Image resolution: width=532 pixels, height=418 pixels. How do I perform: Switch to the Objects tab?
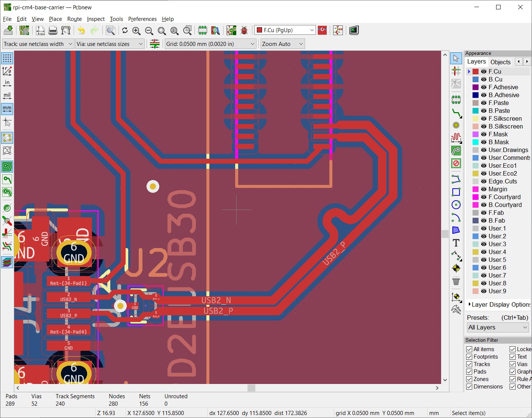pos(500,62)
